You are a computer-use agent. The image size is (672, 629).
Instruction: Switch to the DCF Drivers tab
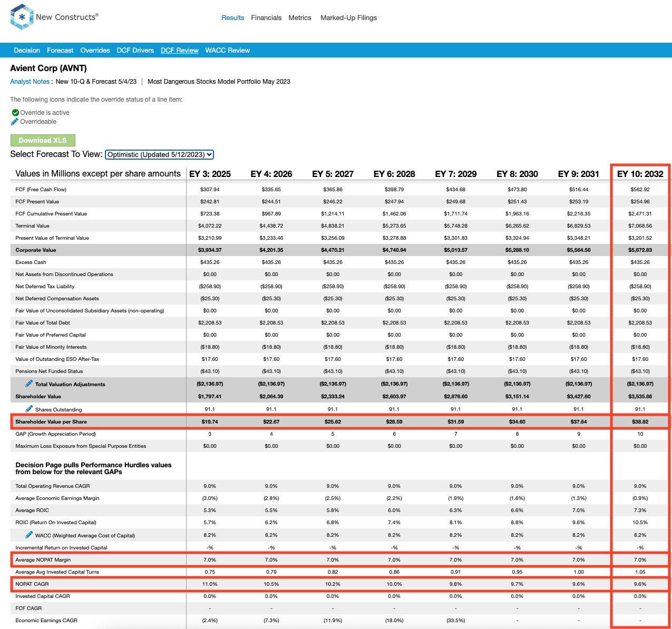click(x=135, y=51)
